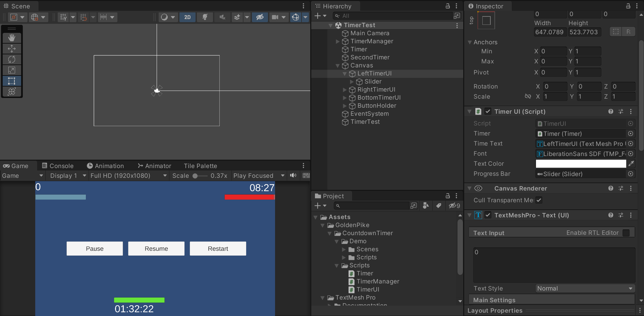Switch to the Tile Palette tab
644x316 pixels.
[x=200, y=165]
